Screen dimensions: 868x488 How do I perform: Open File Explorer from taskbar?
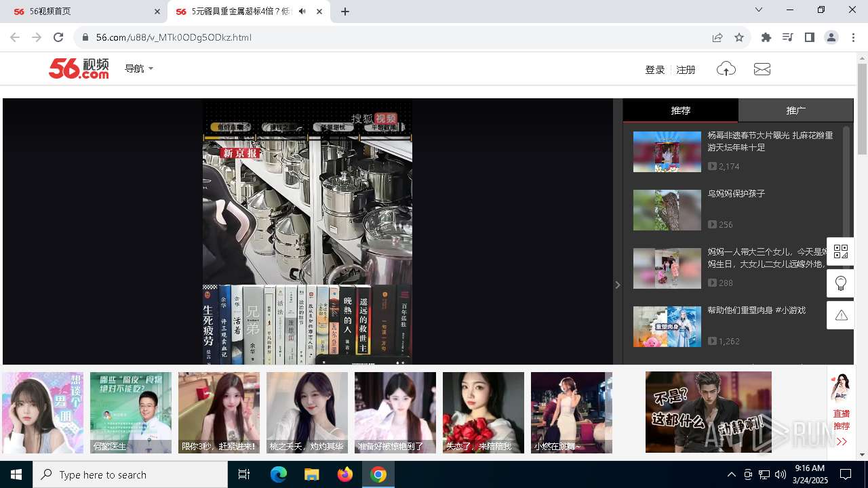[311, 474]
